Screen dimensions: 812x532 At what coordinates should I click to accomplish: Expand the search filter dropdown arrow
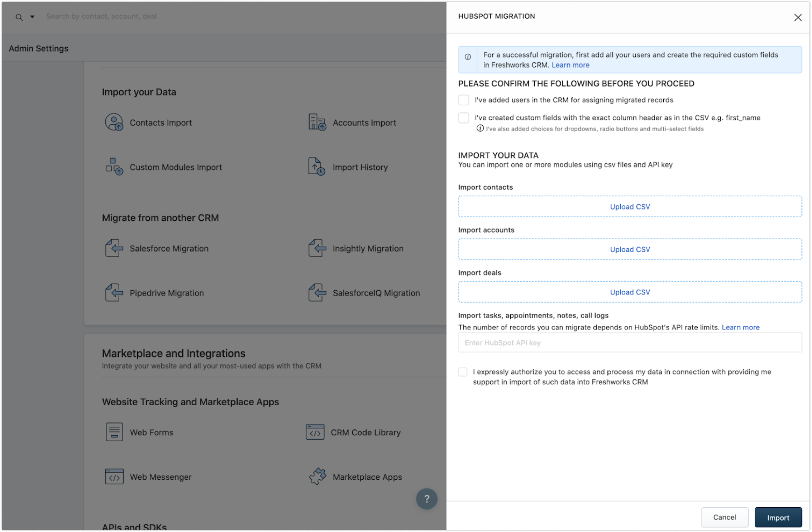(32, 17)
